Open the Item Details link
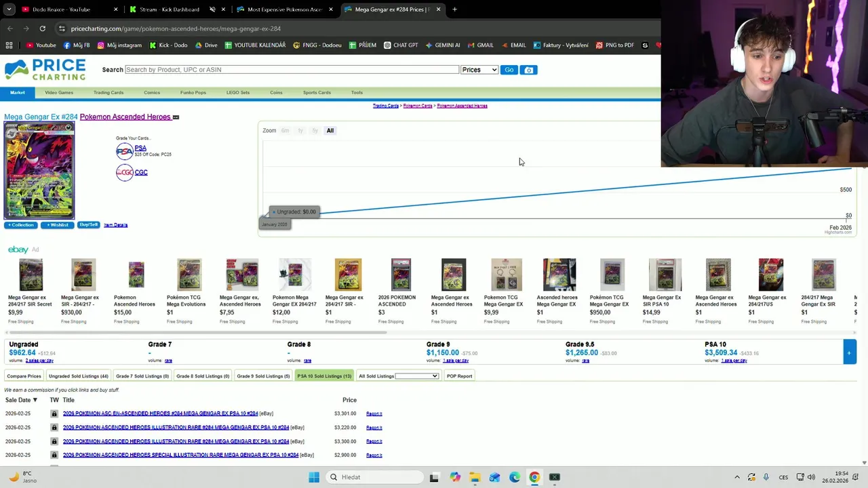 click(x=116, y=225)
